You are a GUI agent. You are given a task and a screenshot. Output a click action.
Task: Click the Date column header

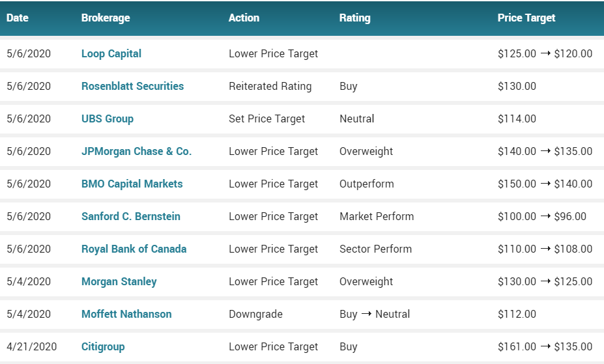(x=18, y=18)
